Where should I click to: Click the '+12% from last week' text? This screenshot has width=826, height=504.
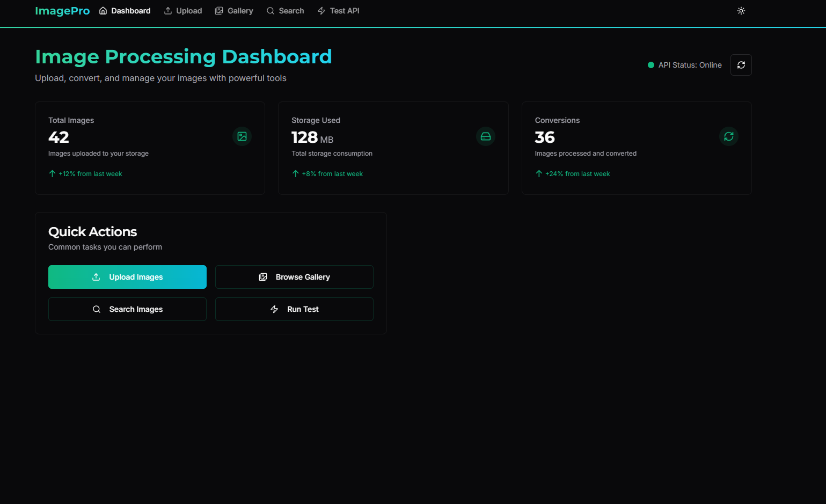tap(90, 174)
